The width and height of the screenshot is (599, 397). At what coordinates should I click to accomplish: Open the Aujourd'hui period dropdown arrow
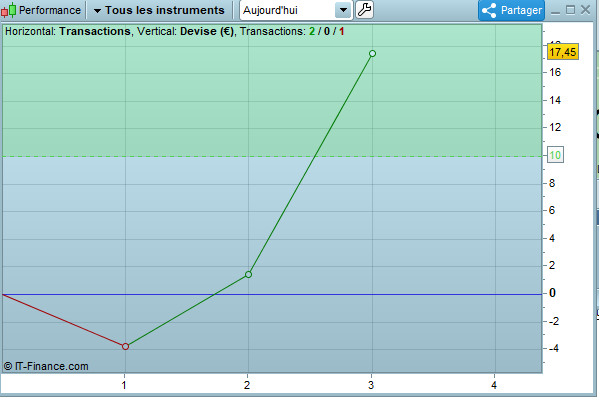[x=343, y=10]
